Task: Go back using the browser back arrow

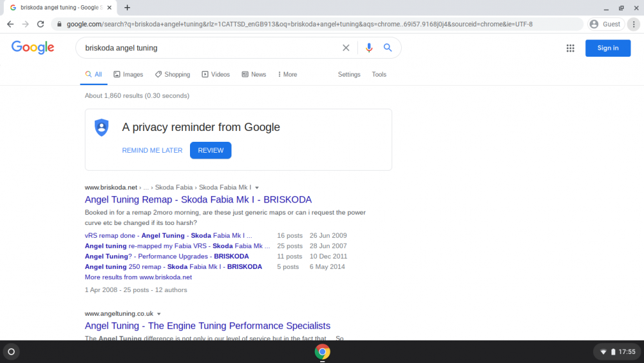Action: click(10, 25)
